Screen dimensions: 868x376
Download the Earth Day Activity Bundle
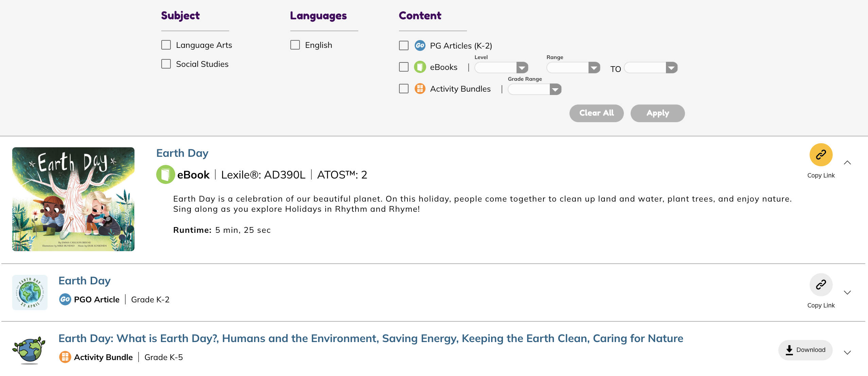[x=805, y=350]
